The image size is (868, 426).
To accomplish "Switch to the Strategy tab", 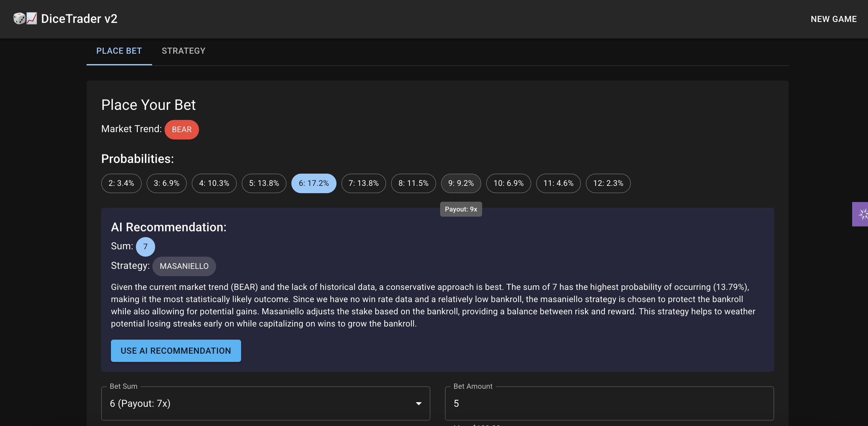I will (x=183, y=51).
